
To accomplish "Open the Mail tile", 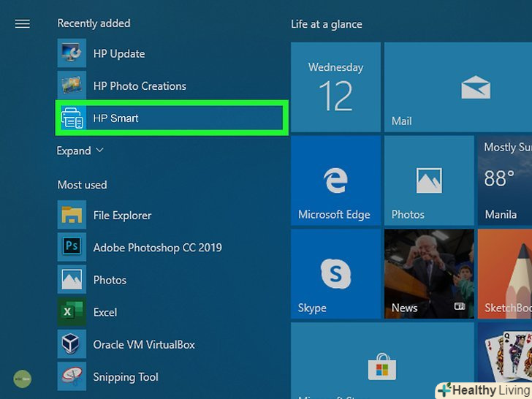I will pyautogui.click(x=458, y=87).
